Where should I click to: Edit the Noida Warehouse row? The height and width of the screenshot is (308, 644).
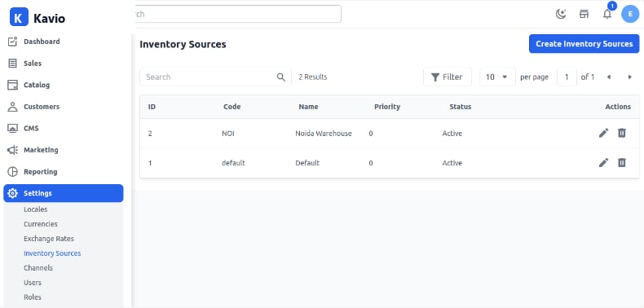coord(603,133)
